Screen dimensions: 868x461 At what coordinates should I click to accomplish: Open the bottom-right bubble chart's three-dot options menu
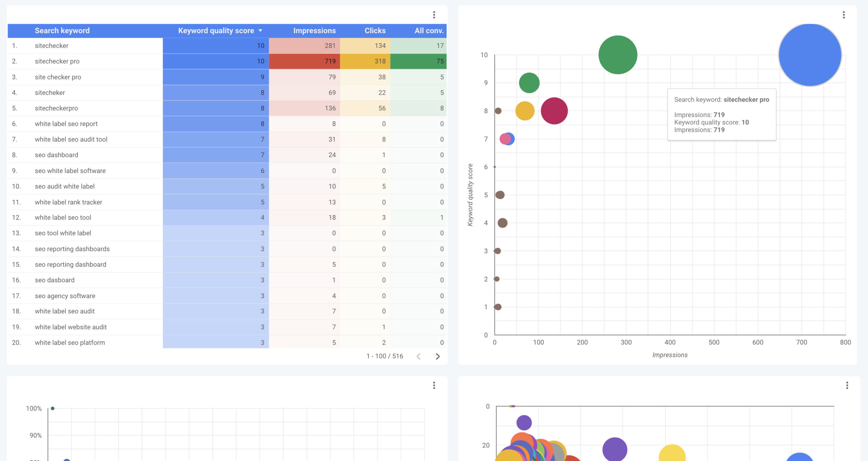pos(847,385)
